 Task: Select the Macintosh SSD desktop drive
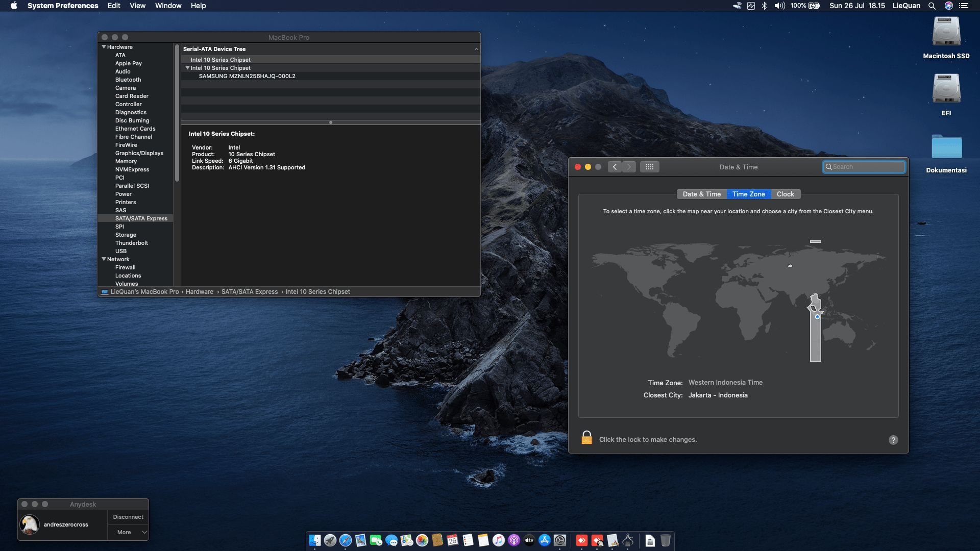[946, 38]
